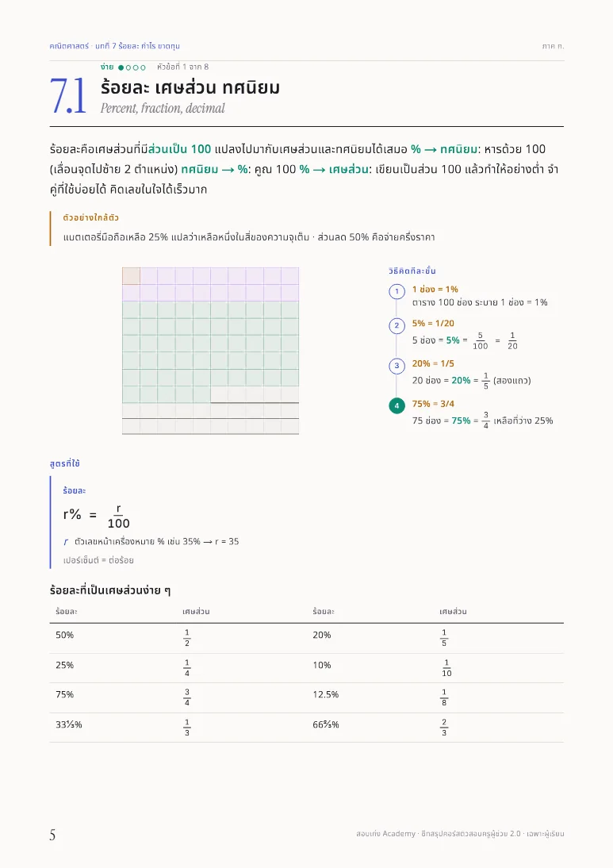613x868 pixels.
Task: Click the last empty difficulty dot
Action: point(143,67)
